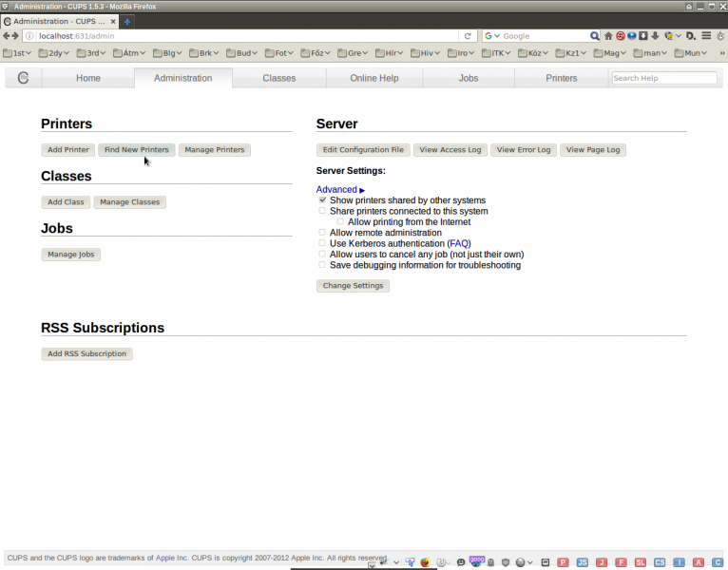Check 'Use Kerberos authentication' option
The width and height of the screenshot is (728, 570).
[x=322, y=243]
